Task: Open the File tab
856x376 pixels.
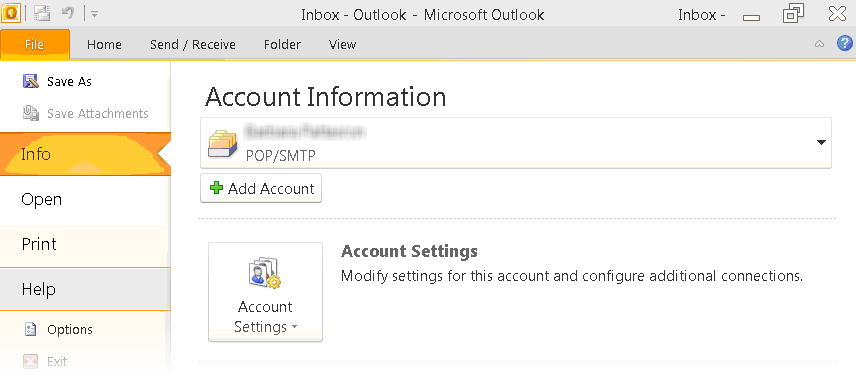Action: click(x=34, y=44)
